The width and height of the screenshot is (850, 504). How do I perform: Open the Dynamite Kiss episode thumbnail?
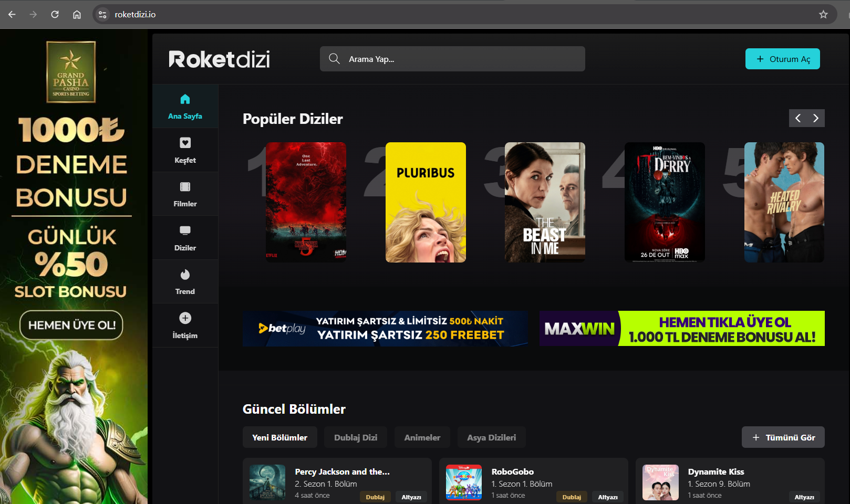tap(660, 482)
